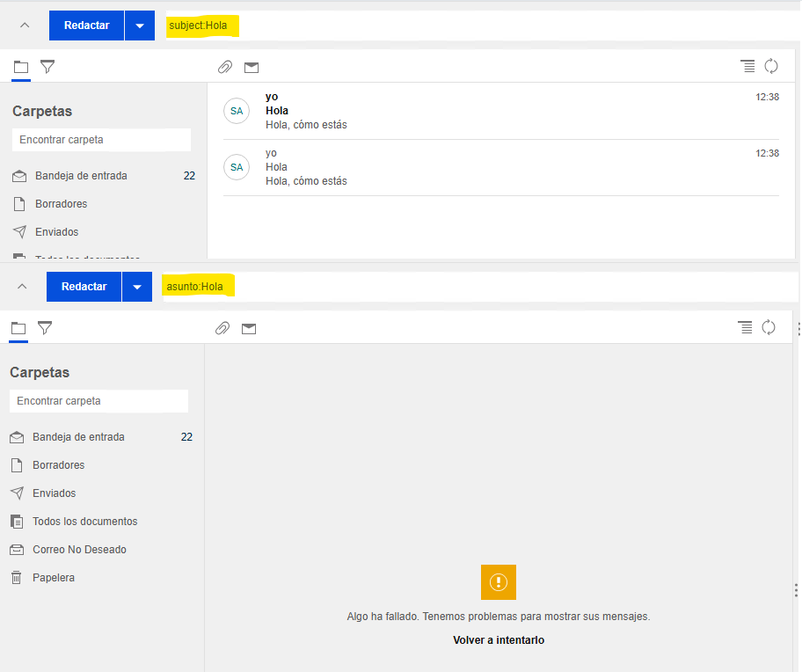
Task: Open Redactar dropdown arrow beside asunto:Hola search
Action: pyautogui.click(x=136, y=287)
